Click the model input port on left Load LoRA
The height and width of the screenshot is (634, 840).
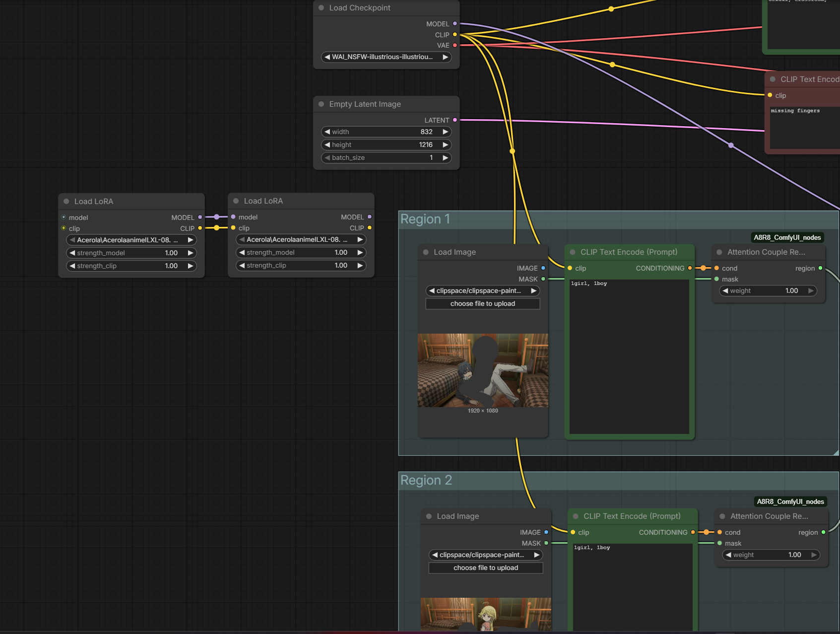coord(64,217)
